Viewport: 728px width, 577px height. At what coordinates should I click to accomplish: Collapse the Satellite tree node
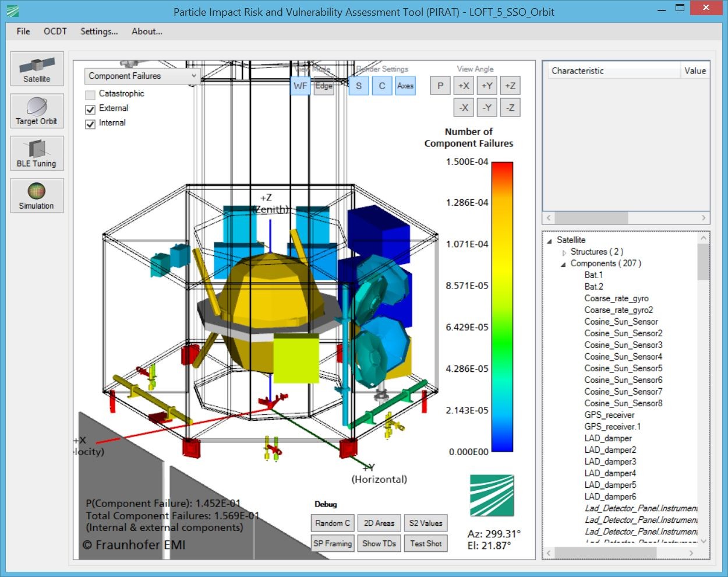tap(549, 241)
